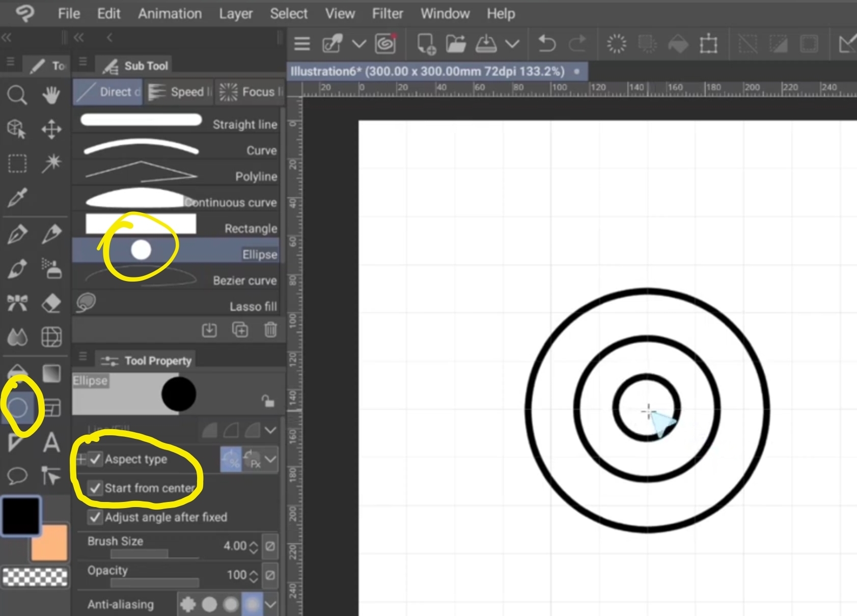Choose the Polyline sub tool

177,173
